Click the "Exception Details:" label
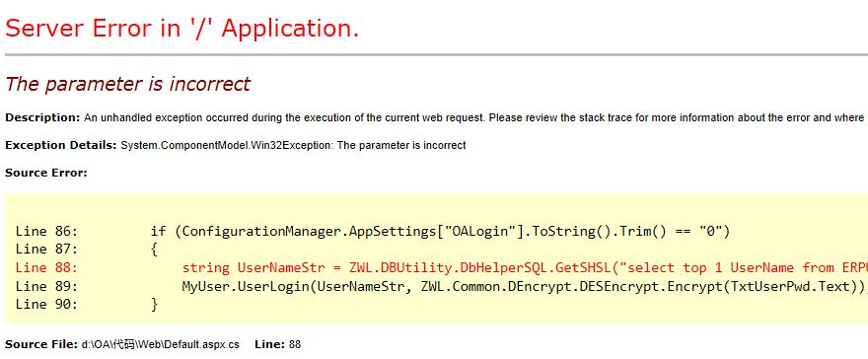868x359 pixels. (x=61, y=146)
